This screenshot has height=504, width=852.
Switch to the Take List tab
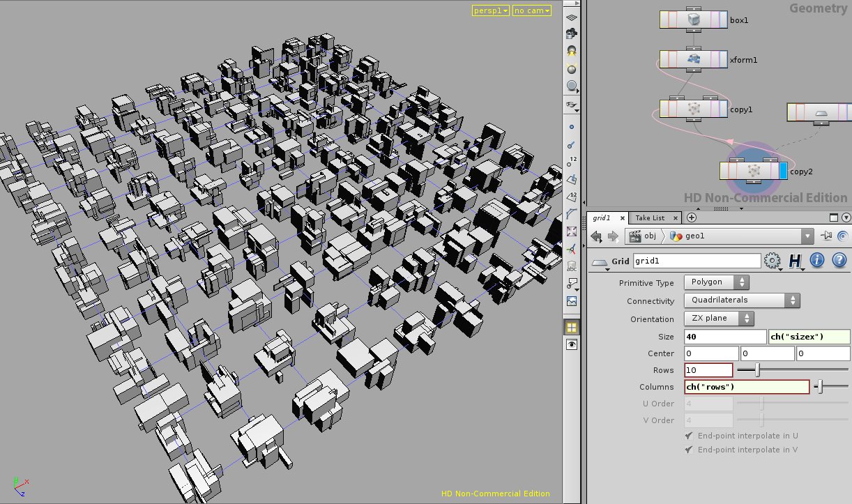(x=650, y=217)
